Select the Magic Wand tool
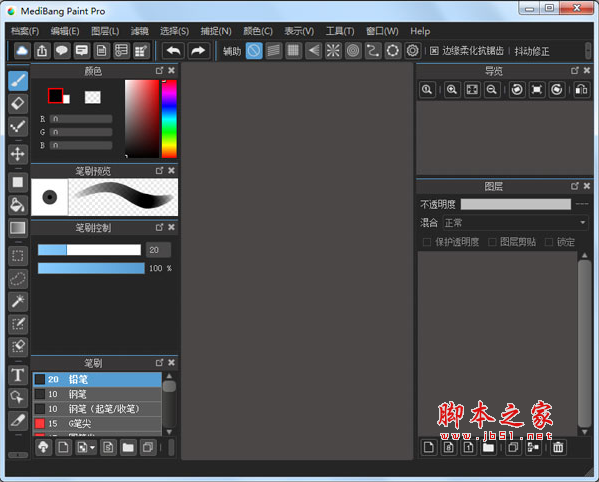The height and width of the screenshot is (482, 599). tap(18, 301)
